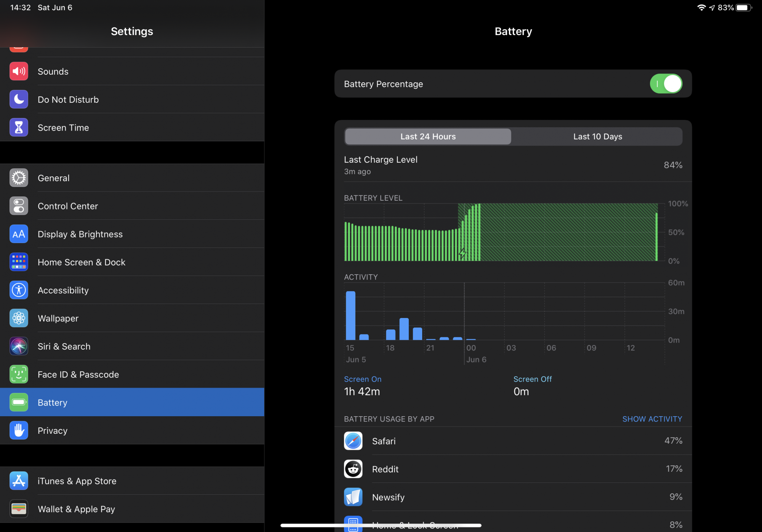Go to Home Screen & Dock
Screen dimensions: 762x532
click(132, 262)
